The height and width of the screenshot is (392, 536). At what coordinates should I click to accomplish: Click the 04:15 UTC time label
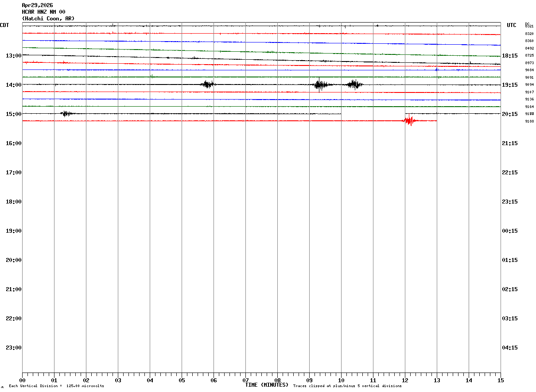pos(510,347)
